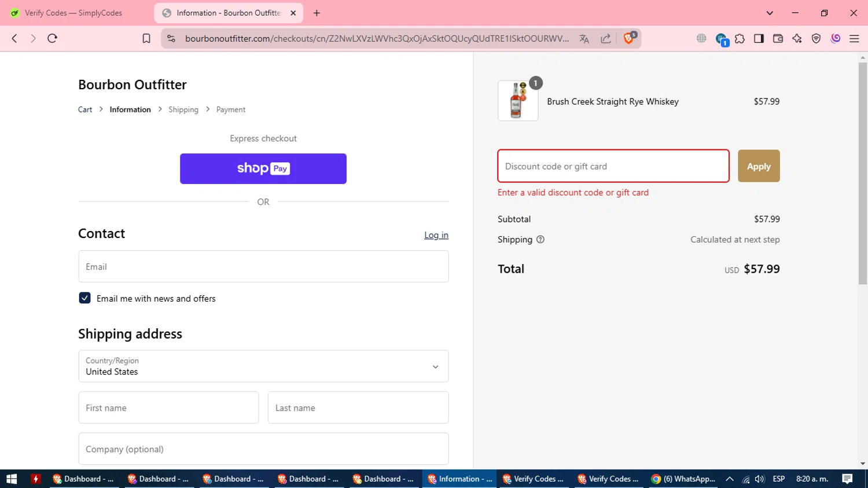Pay with Shop Pay button

click(263, 168)
